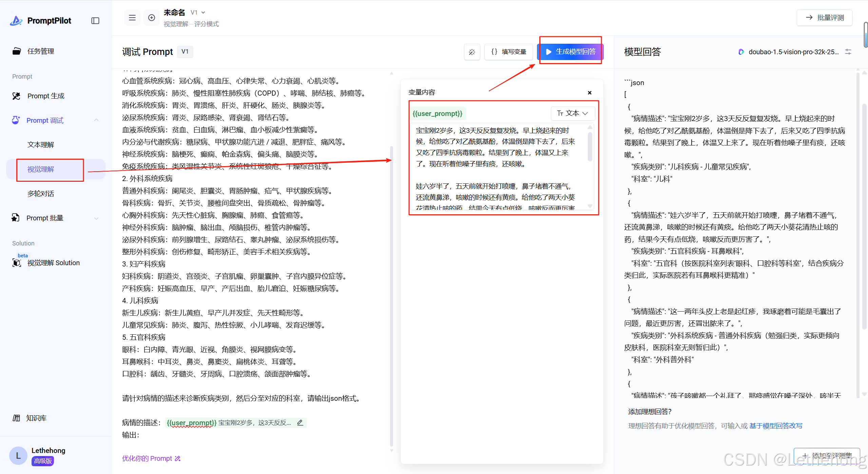Viewport: 868px width, 474px height.
Task: Click the 任务管理 folder icon
Action: point(17,51)
